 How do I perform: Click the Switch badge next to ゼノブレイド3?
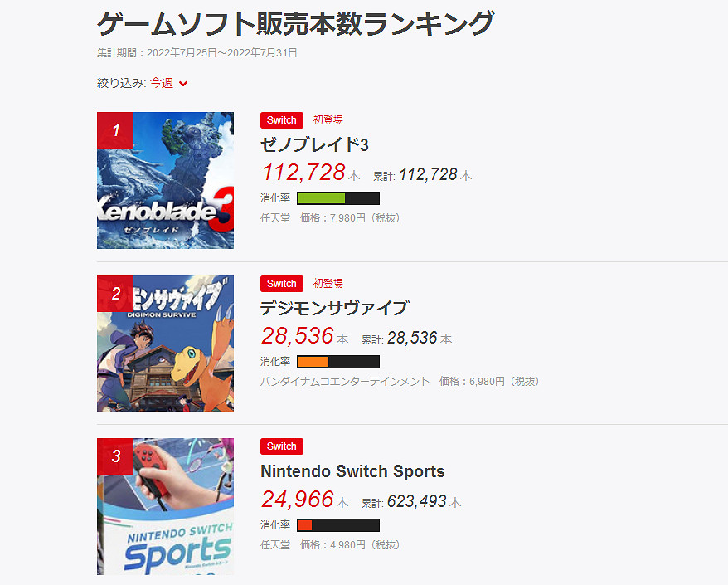pos(281,119)
